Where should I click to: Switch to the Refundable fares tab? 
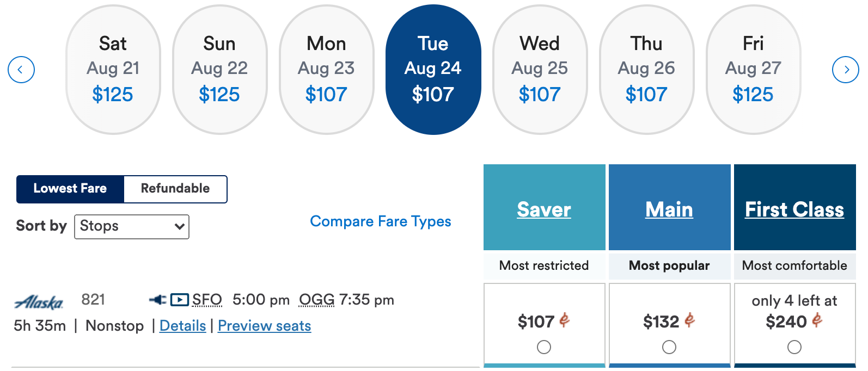point(175,189)
